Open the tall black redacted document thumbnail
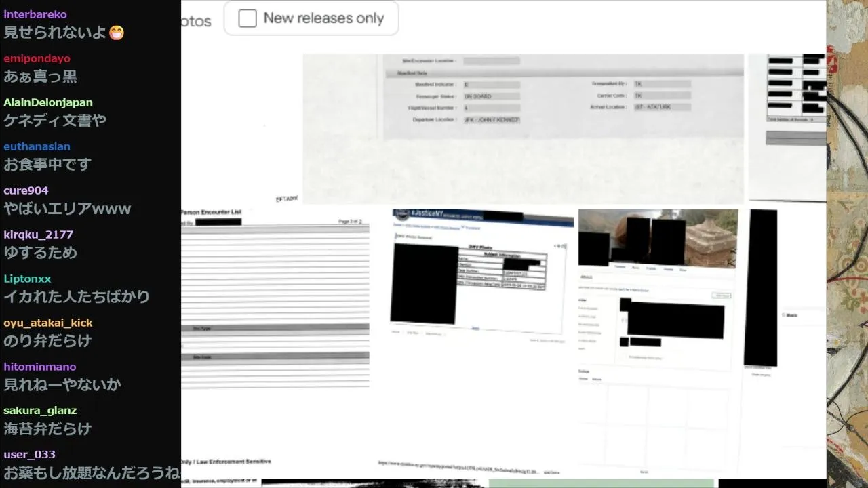This screenshot has width=868, height=488. [760, 288]
